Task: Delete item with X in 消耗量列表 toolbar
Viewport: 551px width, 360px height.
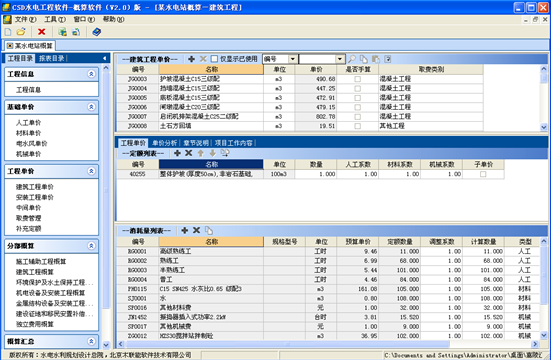Action: point(196,230)
